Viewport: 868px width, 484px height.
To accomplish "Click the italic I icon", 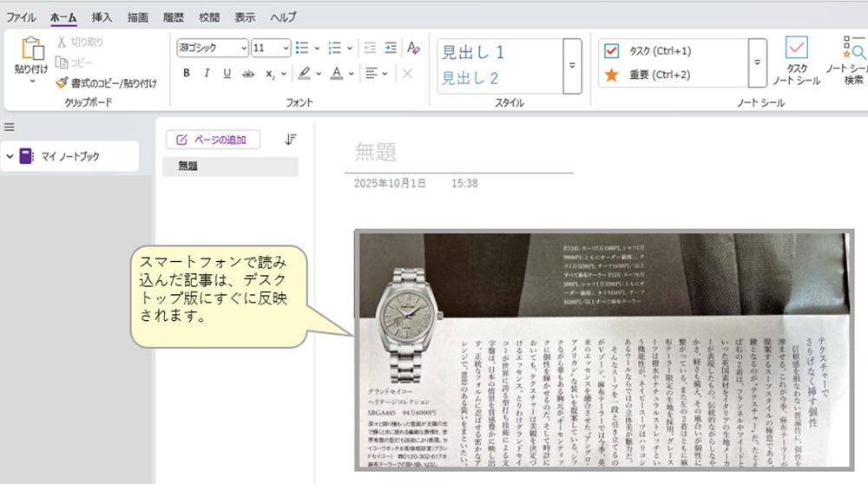I will 207,74.
